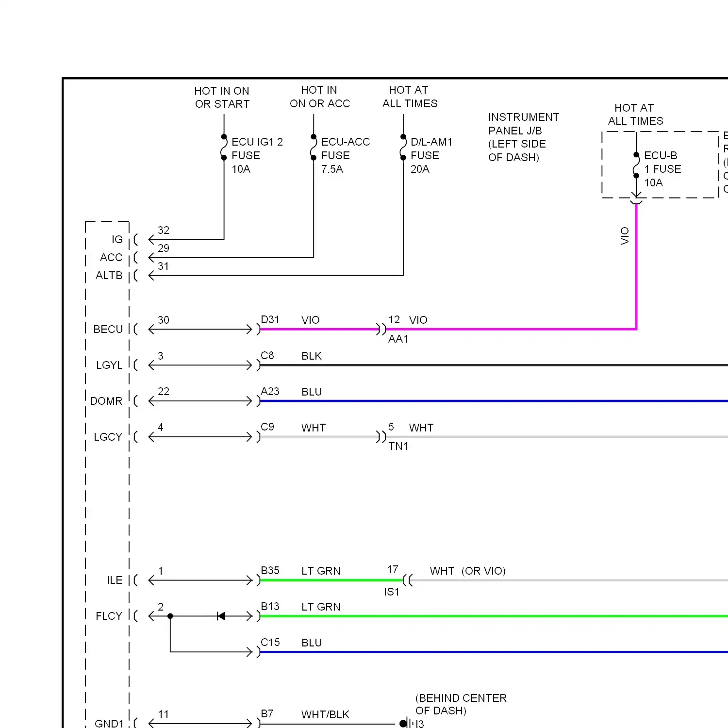Select pin number 31 on the ALTB line
The image size is (728, 728).
(x=164, y=266)
